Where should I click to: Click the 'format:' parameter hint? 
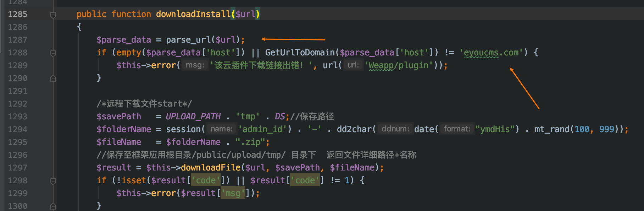click(457, 129)
